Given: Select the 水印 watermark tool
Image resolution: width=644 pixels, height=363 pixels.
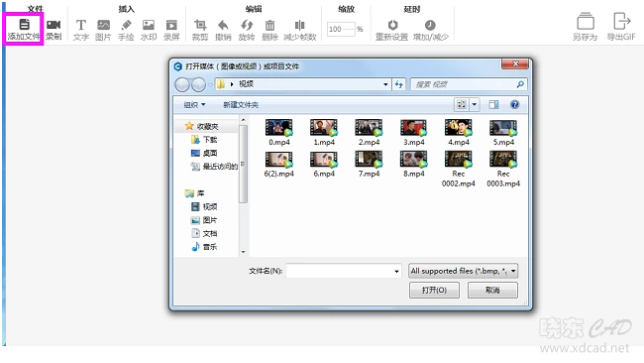Looking at the screenshot, I should tap(149, 25).
